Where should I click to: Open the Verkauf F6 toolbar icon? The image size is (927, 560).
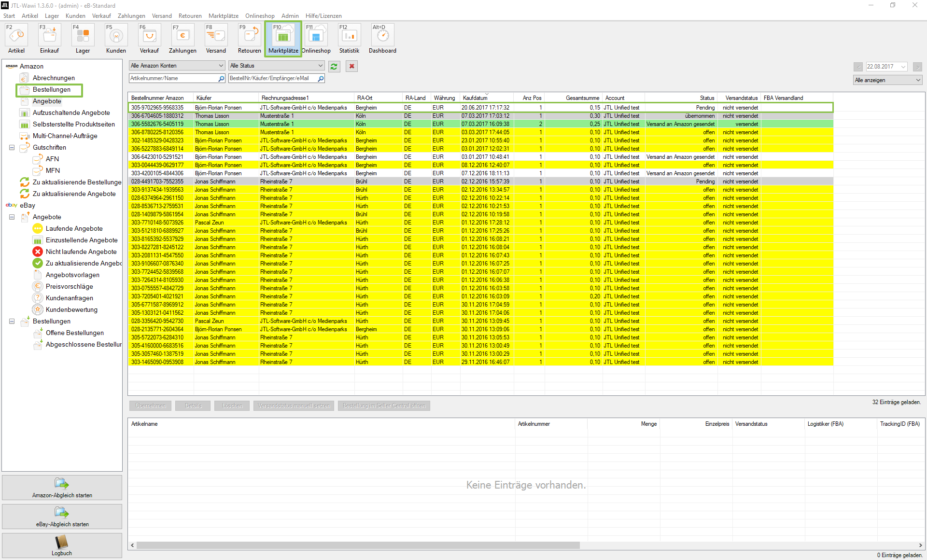point(149,39)
